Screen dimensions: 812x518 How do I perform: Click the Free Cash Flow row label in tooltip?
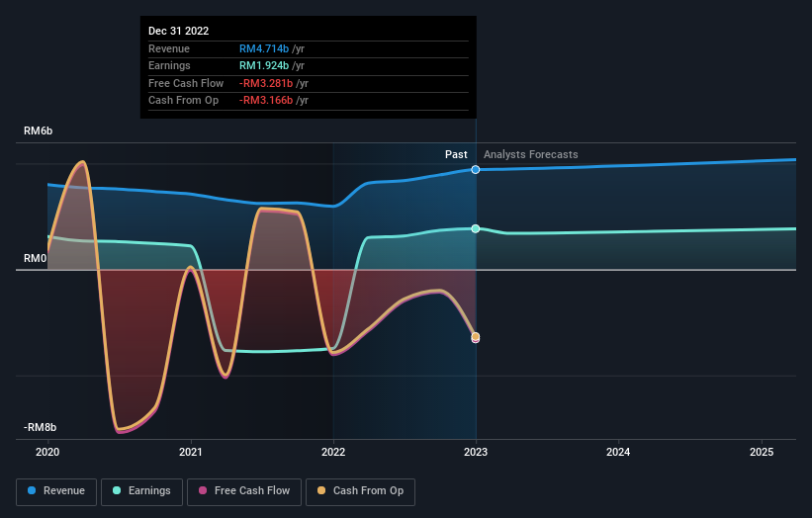tap(186, 83)
